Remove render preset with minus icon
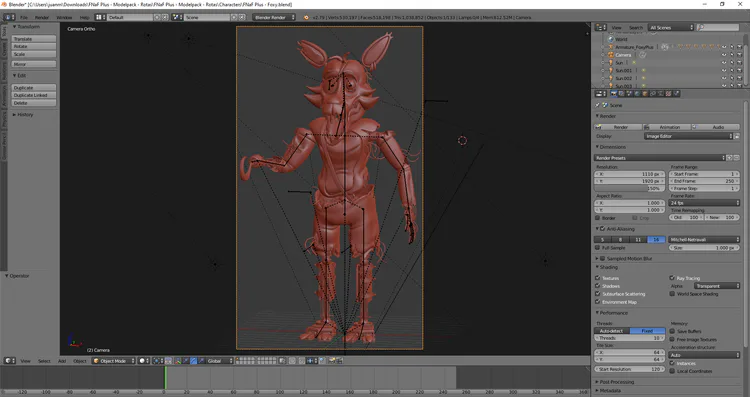Image resolution: width=750 pixels, height=397 pixels. (x=737, y=158)
